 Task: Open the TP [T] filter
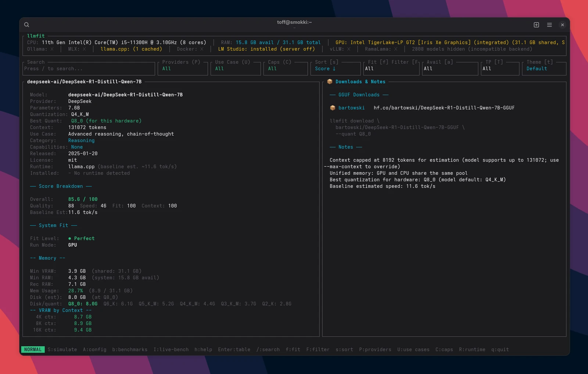click(x=500, y=69)
